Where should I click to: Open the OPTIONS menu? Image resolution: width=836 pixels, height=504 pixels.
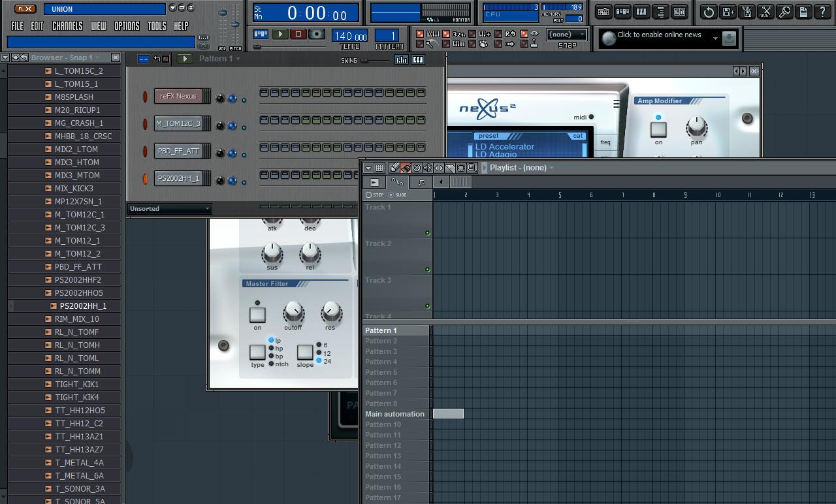[127, 26]
